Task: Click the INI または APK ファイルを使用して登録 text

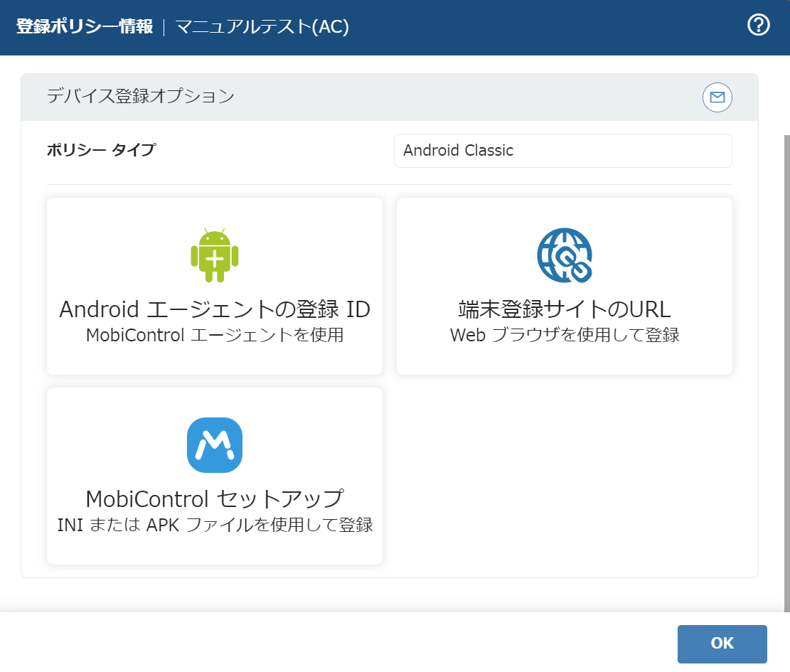Action: pyautogui.click(x=215, y=525)
